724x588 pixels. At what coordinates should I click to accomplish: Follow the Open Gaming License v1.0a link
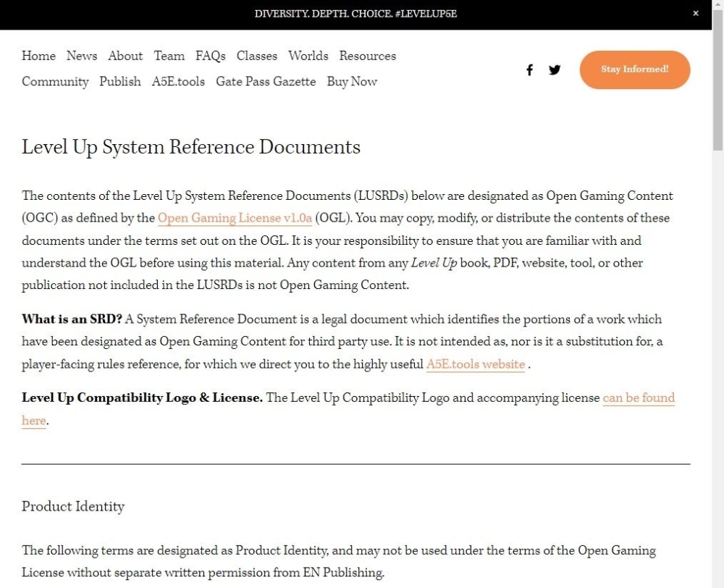(x=235, y=218)
